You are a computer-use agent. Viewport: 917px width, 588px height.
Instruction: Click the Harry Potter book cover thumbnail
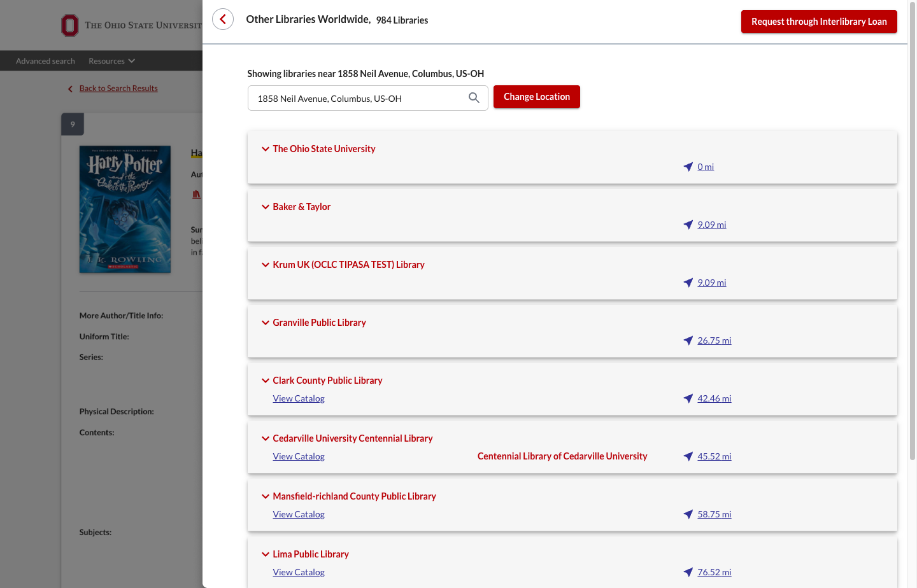click(x=125, y=209)
